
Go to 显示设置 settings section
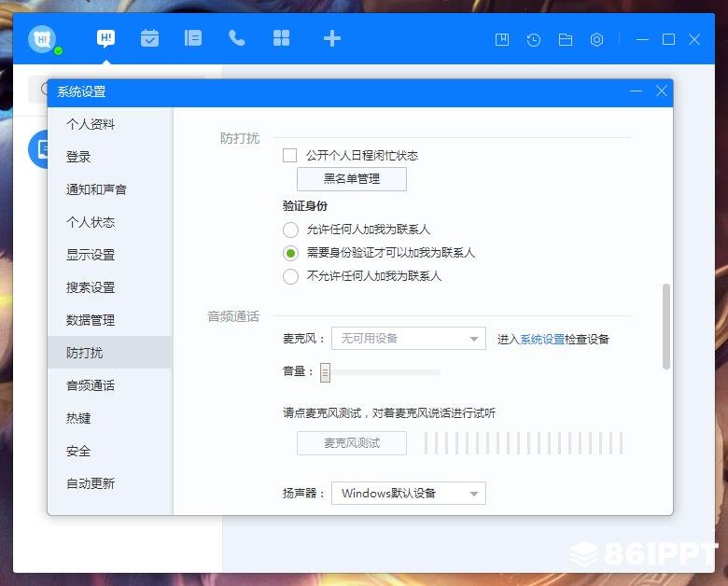coord(110,255)
